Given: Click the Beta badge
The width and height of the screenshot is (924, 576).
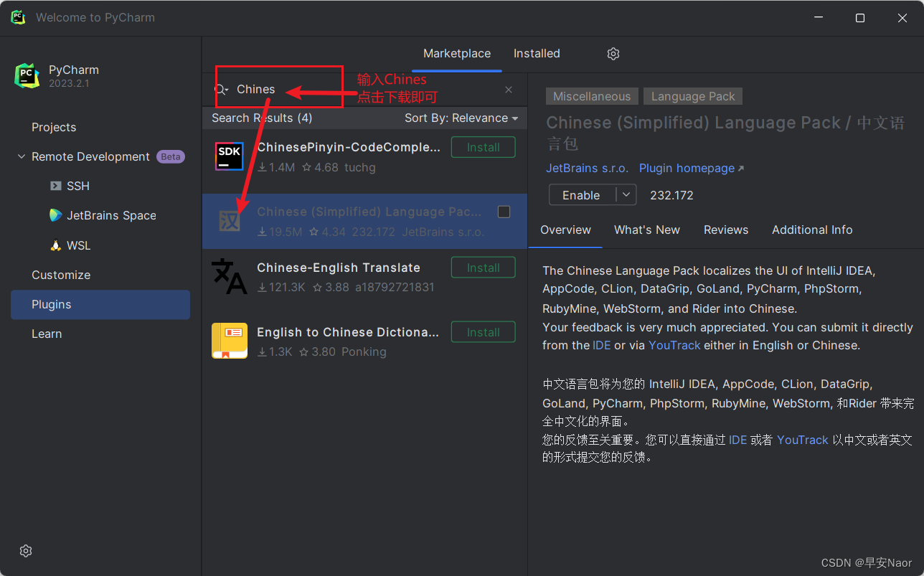Looking at the screenshot, I should click(171, 156).
